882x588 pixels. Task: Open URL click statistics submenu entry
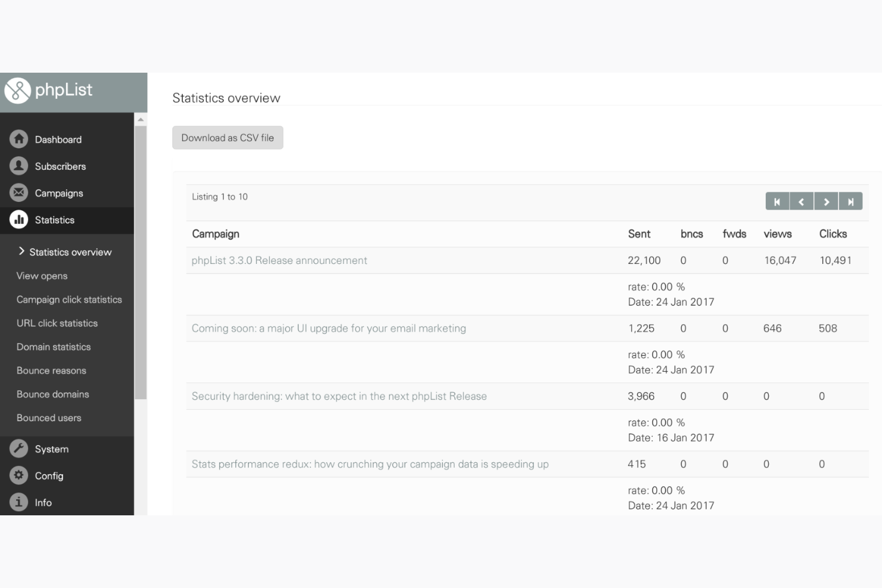57,323
